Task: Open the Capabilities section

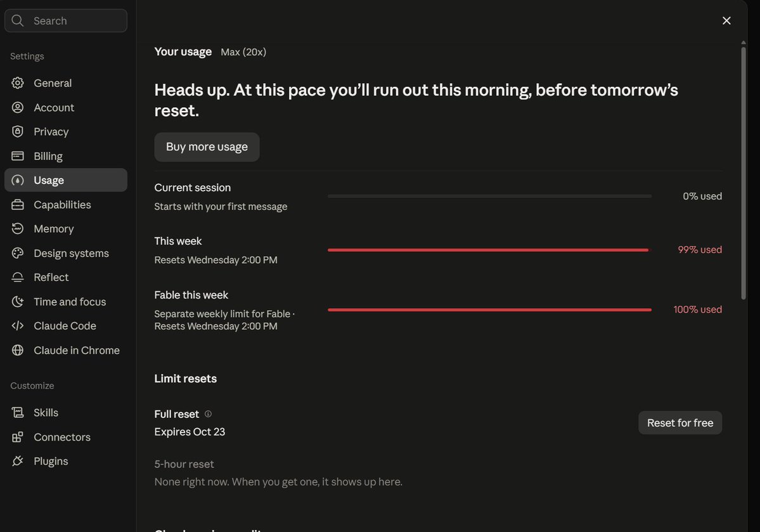Action: point(66,205)
